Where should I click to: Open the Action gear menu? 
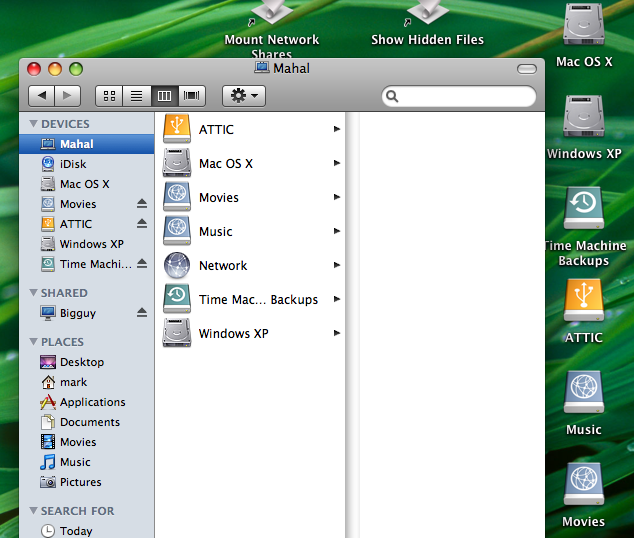(x=244, y=96)
